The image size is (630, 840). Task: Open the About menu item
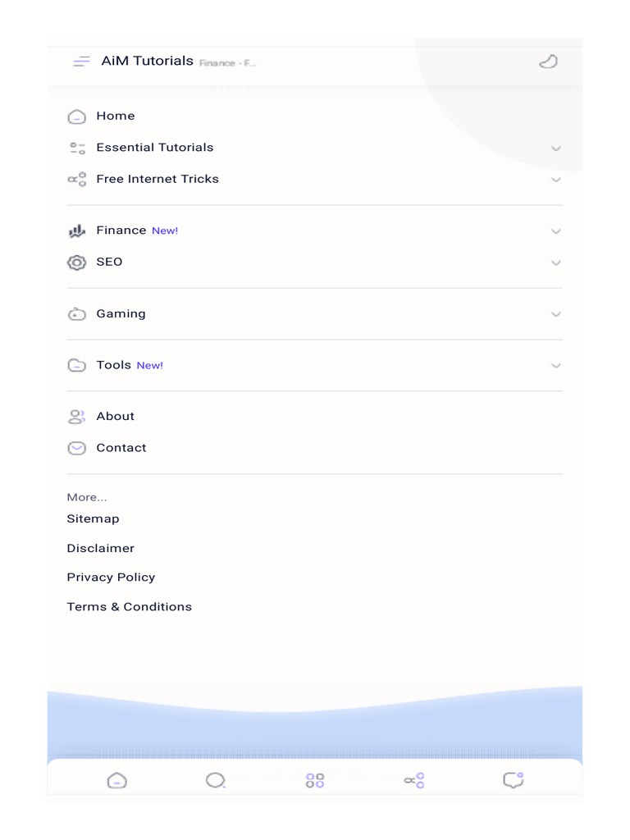point(115,417)
